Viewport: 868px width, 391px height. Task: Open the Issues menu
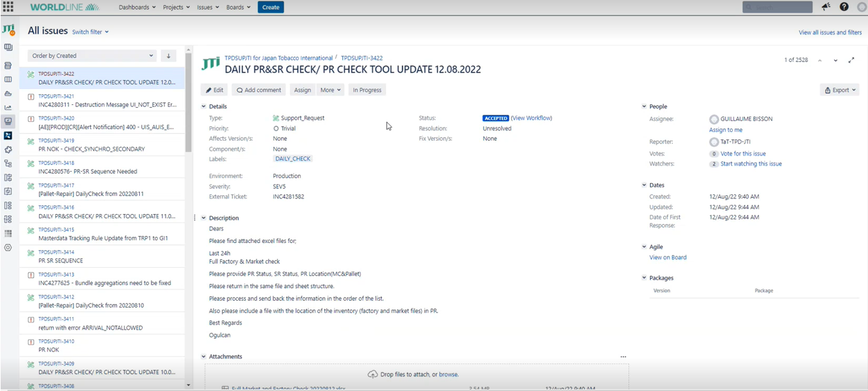[208, 7]
